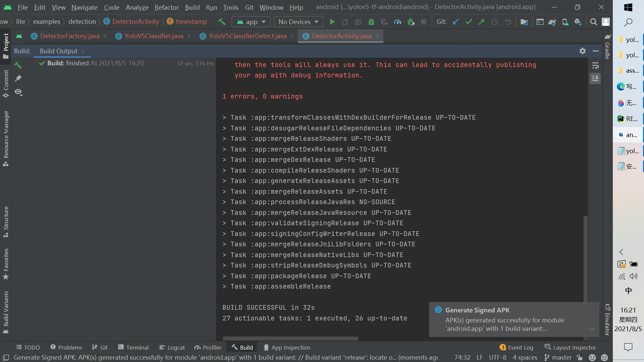Open the Refactor menu
Image resolution: width=644 pixels, height=362 pixels.
tap(166, 7)
